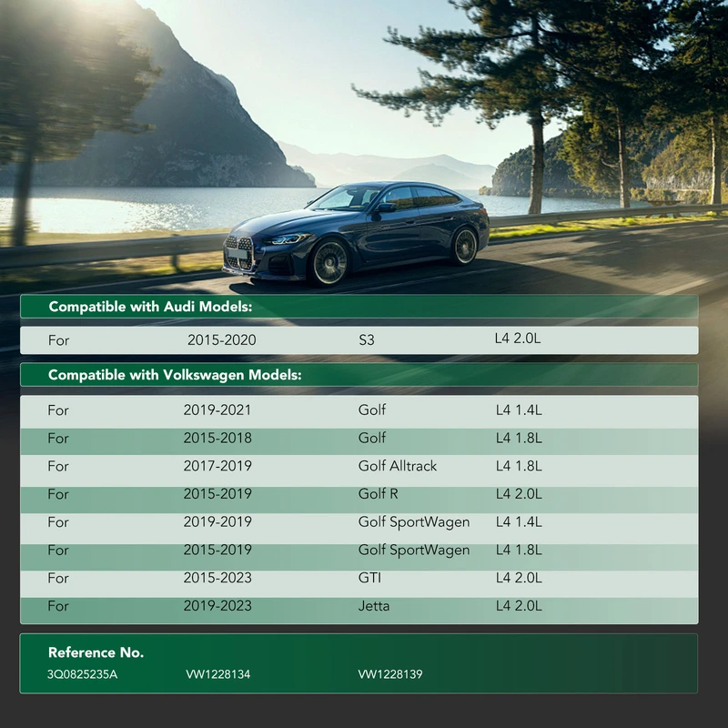The height and width of the screenshot is (728, 728).
Task: Select reference number 3Q0825235A
Action: coord(82,674)
